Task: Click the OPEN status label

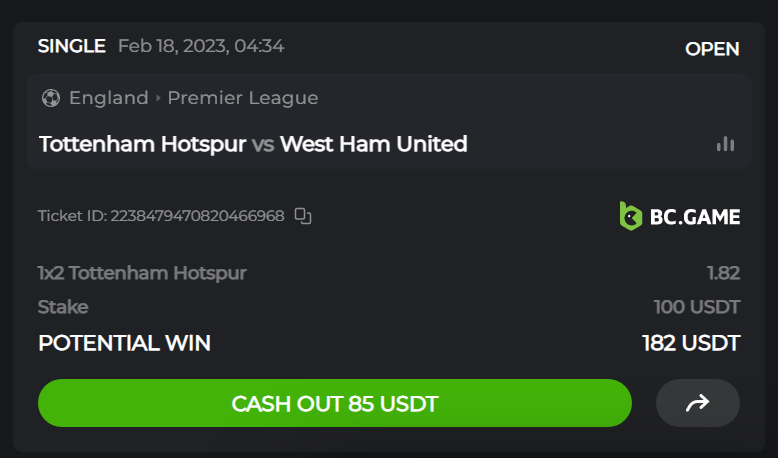Action: [712, 49]
